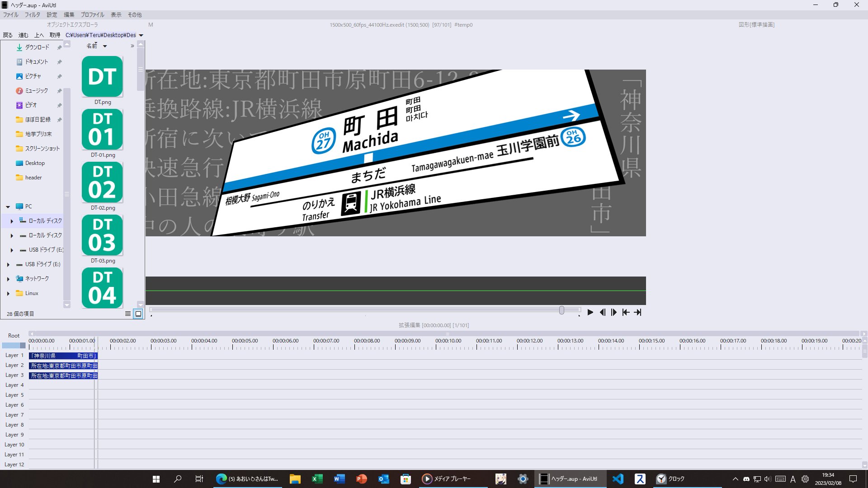Expand the ネットワーク tree item
Viewport: 868px width, 488px height.
(7, 278)
